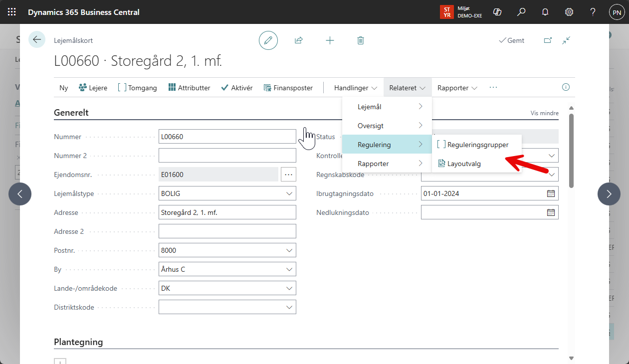The image size is (629, 364).
Task: Click the collapse page arrows icon
Action: [x=566, y=40]
